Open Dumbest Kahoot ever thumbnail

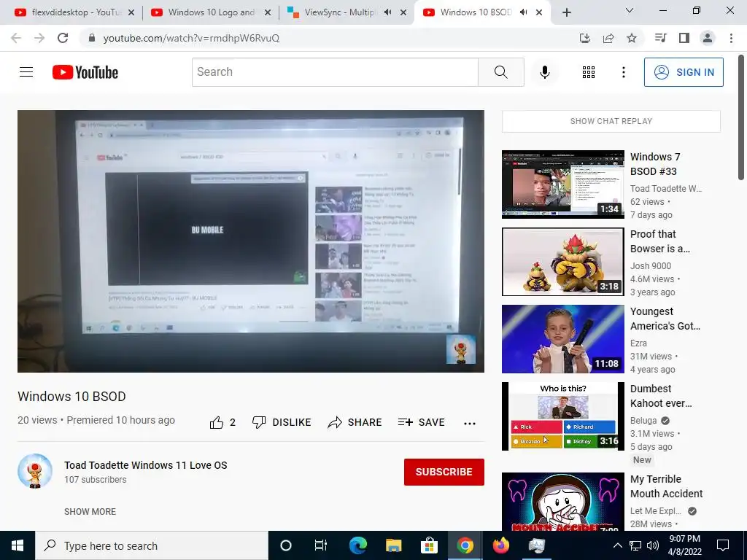pos(562,416)
